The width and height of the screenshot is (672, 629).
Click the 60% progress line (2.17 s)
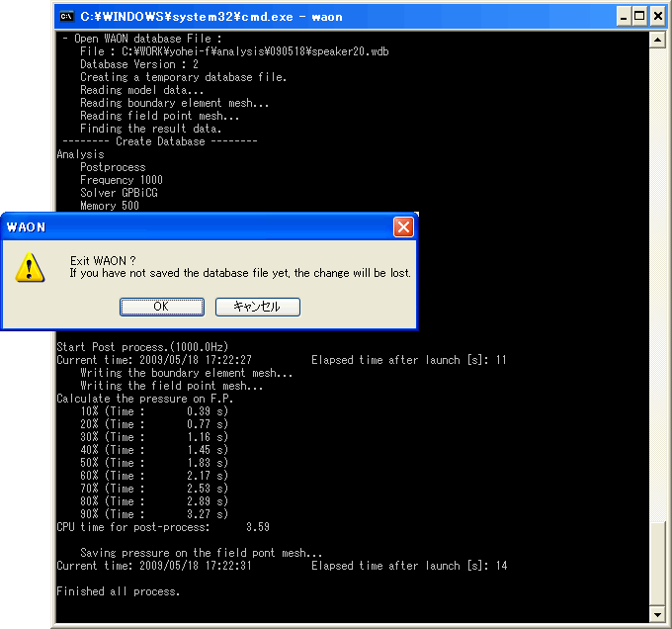[154, 476]
